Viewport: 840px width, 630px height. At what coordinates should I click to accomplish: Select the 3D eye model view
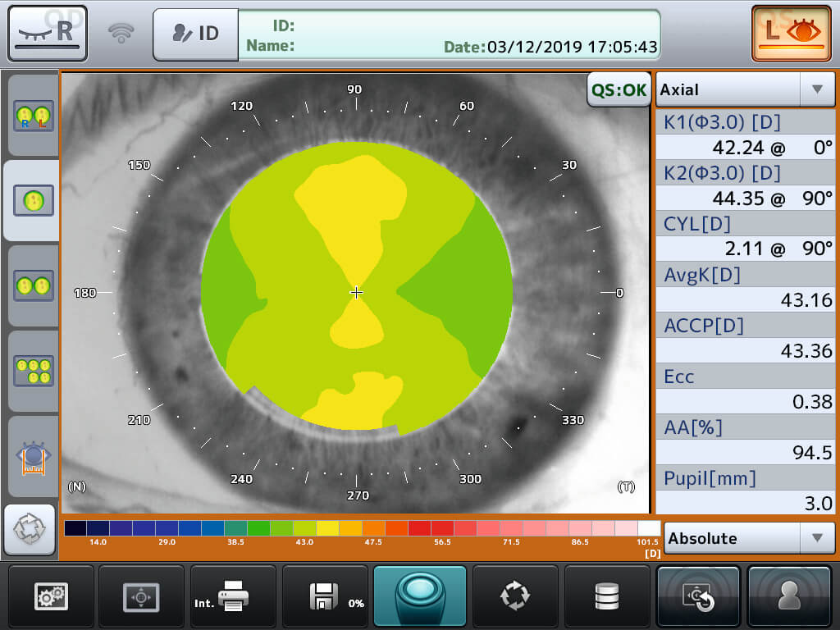click(33, 456)
